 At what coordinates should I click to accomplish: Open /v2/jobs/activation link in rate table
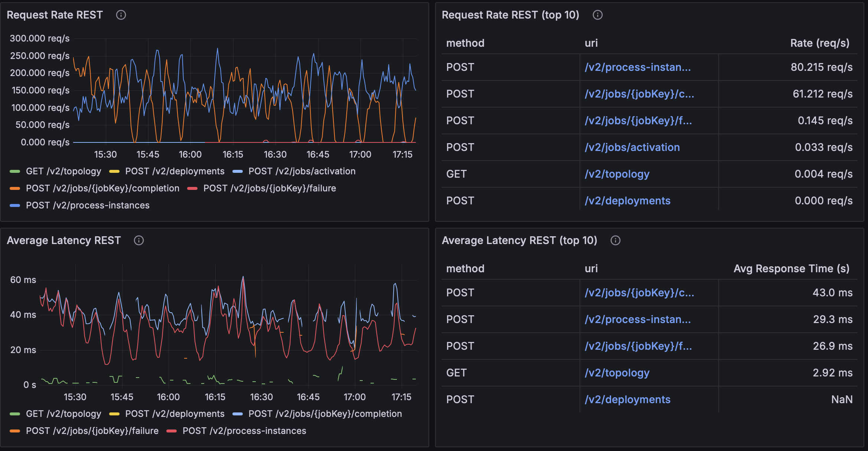coord(632,147)
